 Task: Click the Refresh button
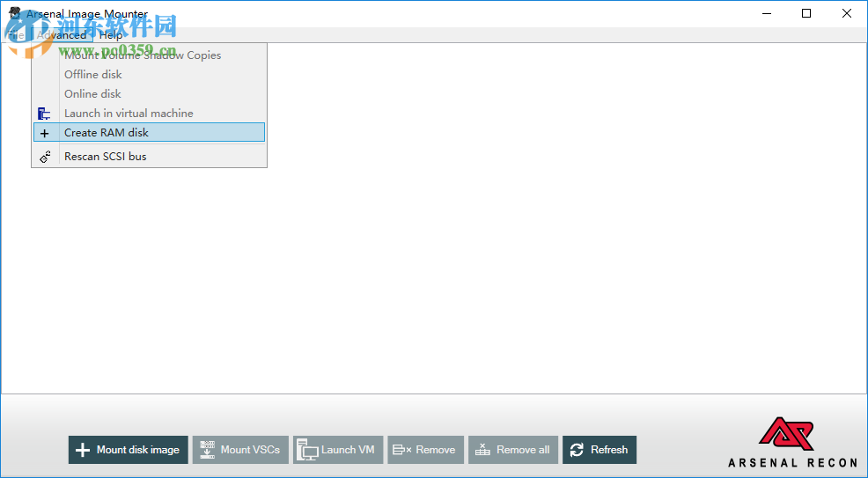(600, 450)
